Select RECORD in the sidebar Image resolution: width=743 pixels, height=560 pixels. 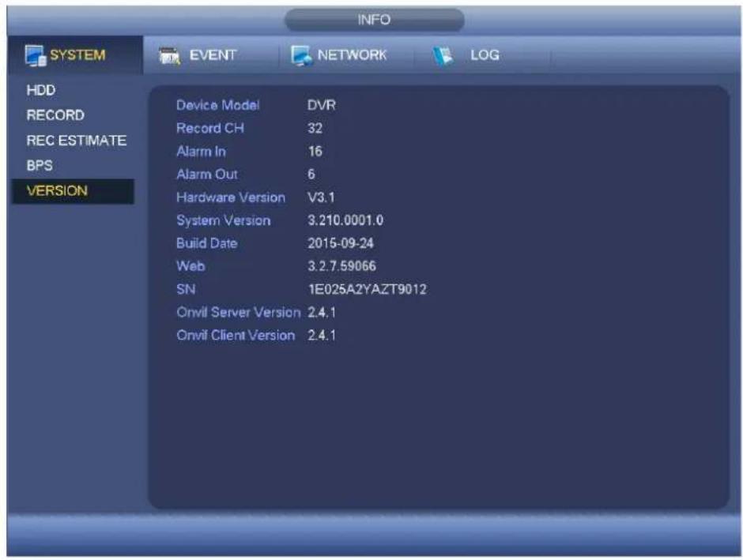click(x=55, y=115)
